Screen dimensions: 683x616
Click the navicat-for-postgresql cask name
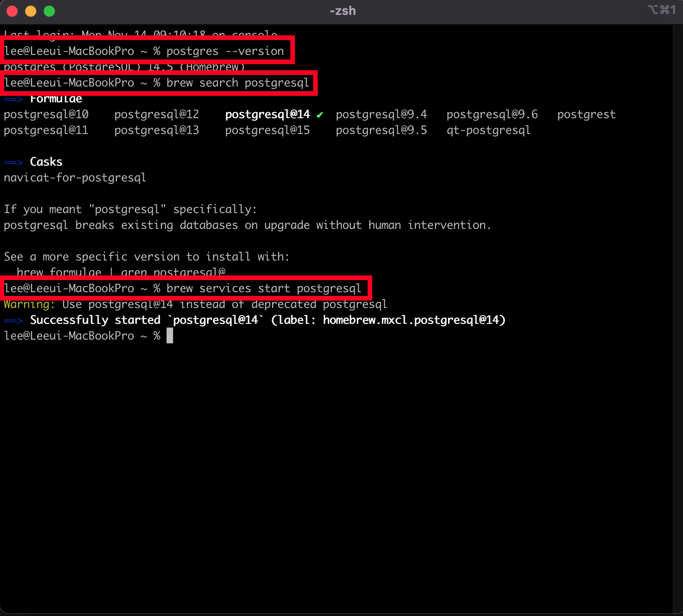75,178
